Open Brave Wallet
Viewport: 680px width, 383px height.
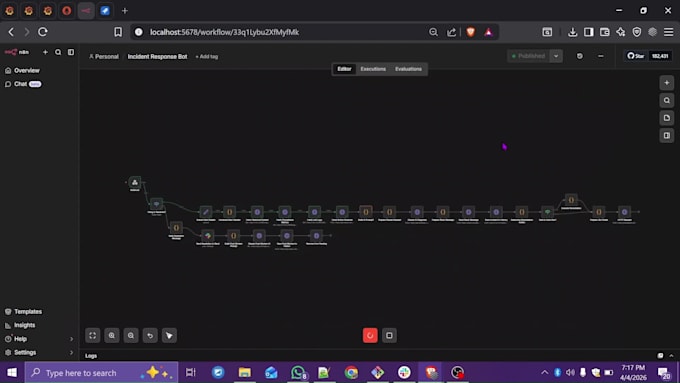pos(605,32)
